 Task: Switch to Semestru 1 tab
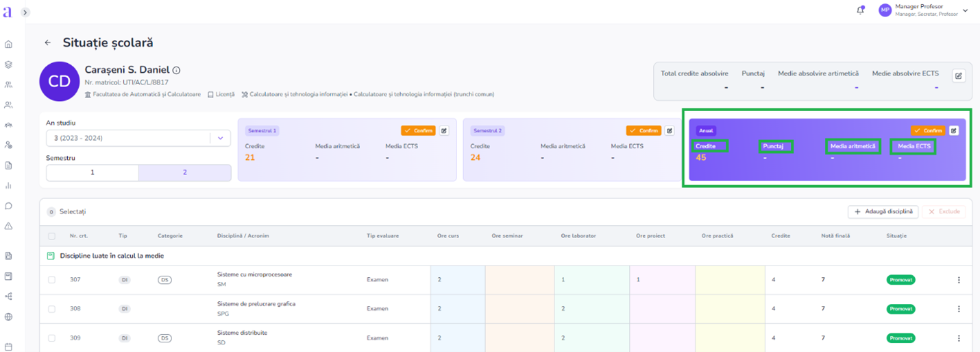pyautogui.click(x=93, y=173)
